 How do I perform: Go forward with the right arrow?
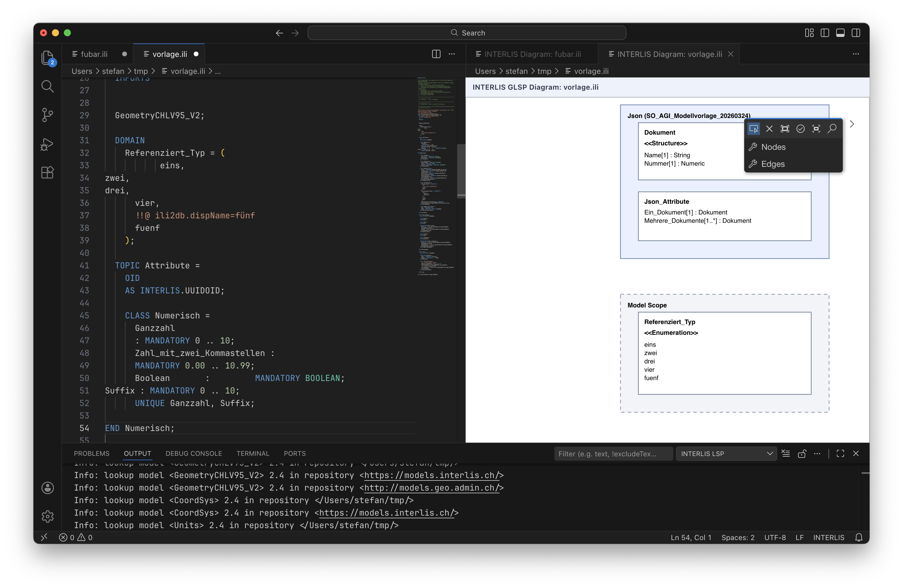pyautogui.click(x=295, y=33)
